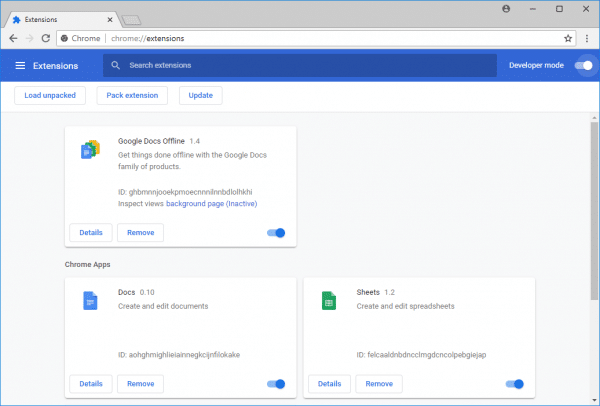Image resolution: width=600 pixels, height=406 pixels.
Task: Click the vertical scrollbar thumb
Action: (594, 211)
